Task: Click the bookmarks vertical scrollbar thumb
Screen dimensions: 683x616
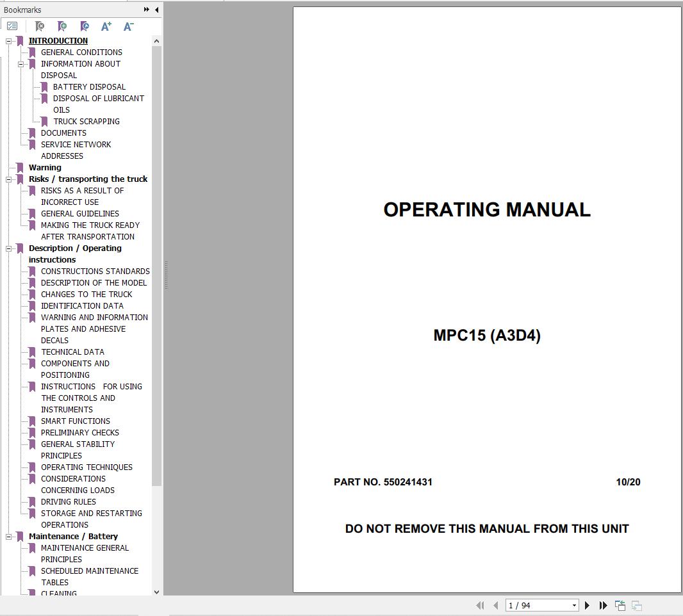Action: tap(157, 266)
